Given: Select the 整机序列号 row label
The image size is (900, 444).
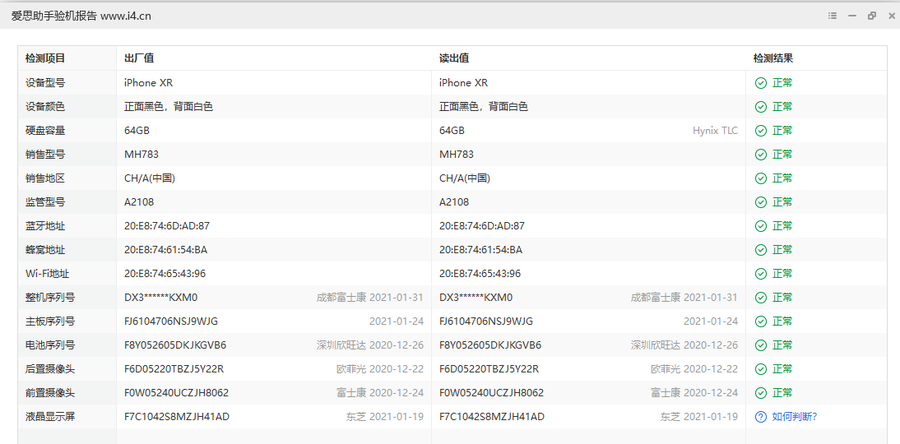Looking at the screenshot, I should [x=50, y=297].
